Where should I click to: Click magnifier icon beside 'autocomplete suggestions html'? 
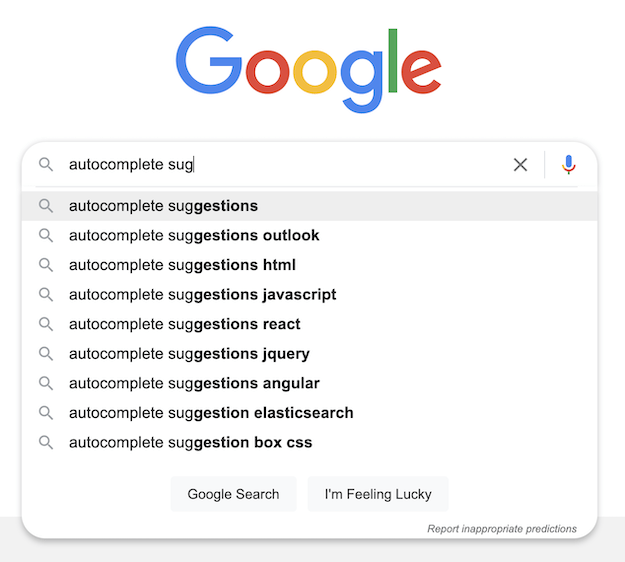pos(46,265)
